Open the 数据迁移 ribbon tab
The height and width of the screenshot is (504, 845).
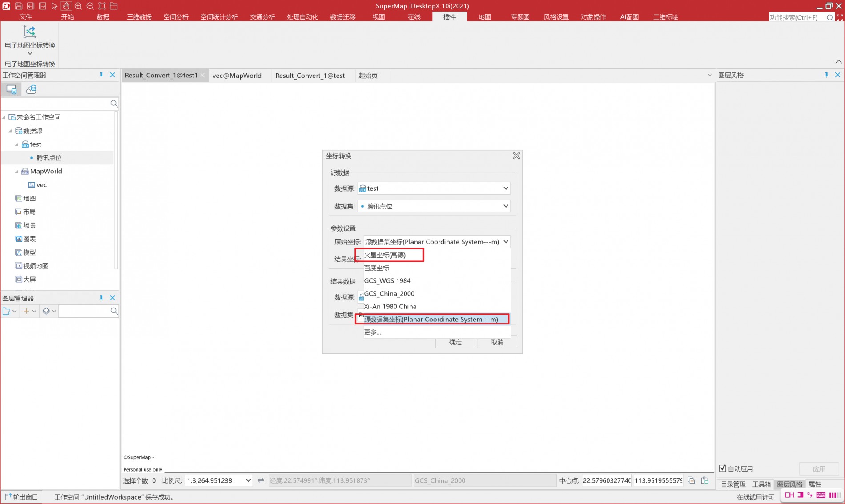pyautogui.click(x=343, y=17)
